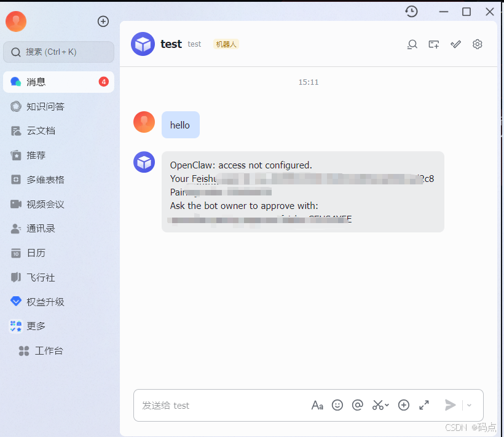Click the 多维表格 grid icon
The image size is (504, 437).
click(x=16, y=179)
